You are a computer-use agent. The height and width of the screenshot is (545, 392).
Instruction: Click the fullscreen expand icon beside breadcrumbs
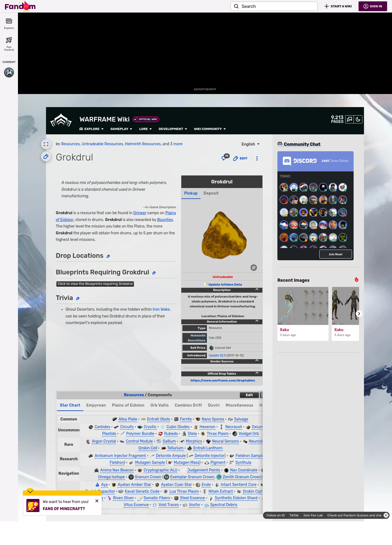46,144
